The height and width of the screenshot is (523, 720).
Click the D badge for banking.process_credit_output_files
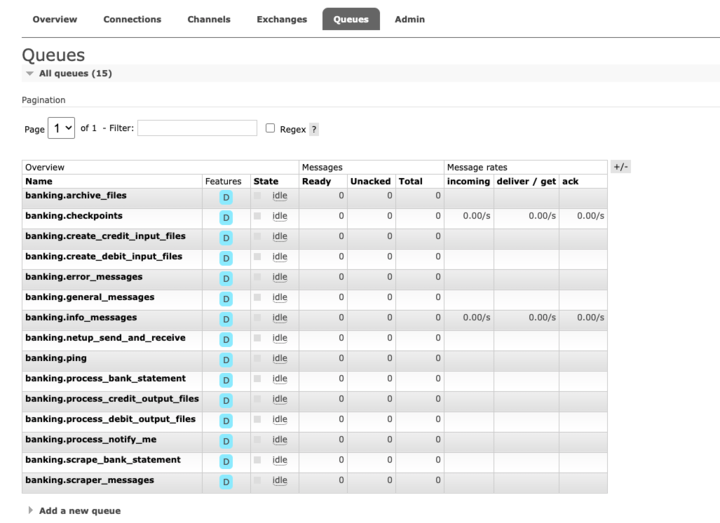[x=226, y=401]
